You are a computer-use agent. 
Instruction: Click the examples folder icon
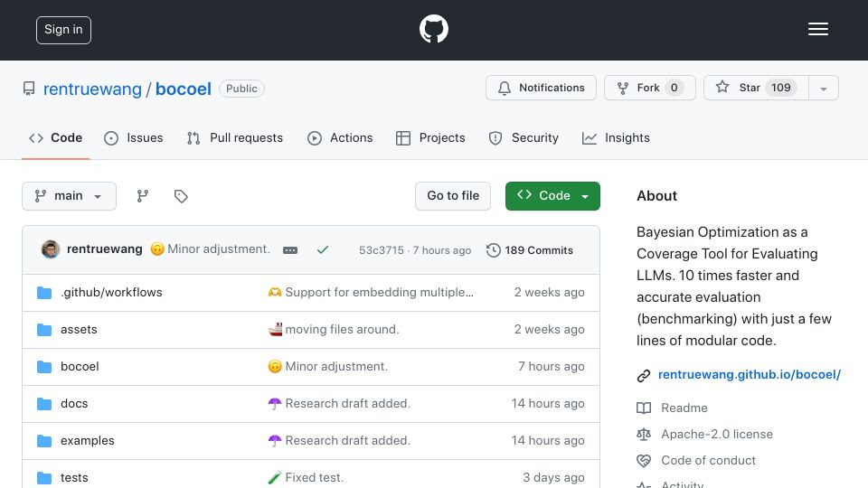(x=44, y=441)
